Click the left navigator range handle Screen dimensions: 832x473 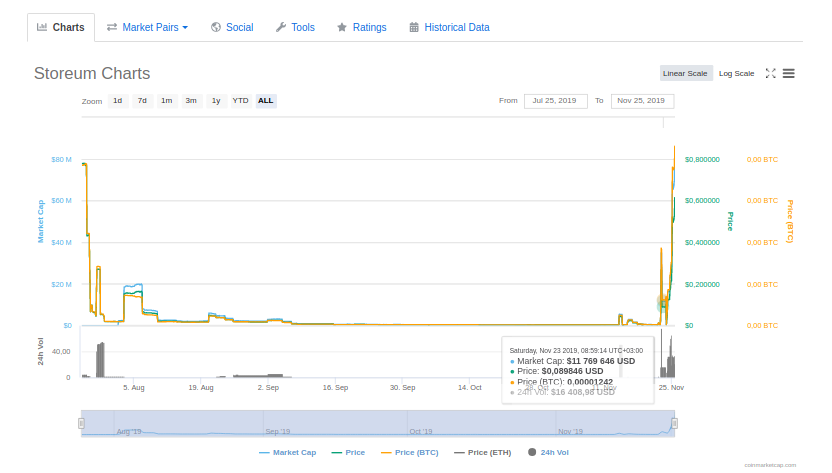[81, 423]
